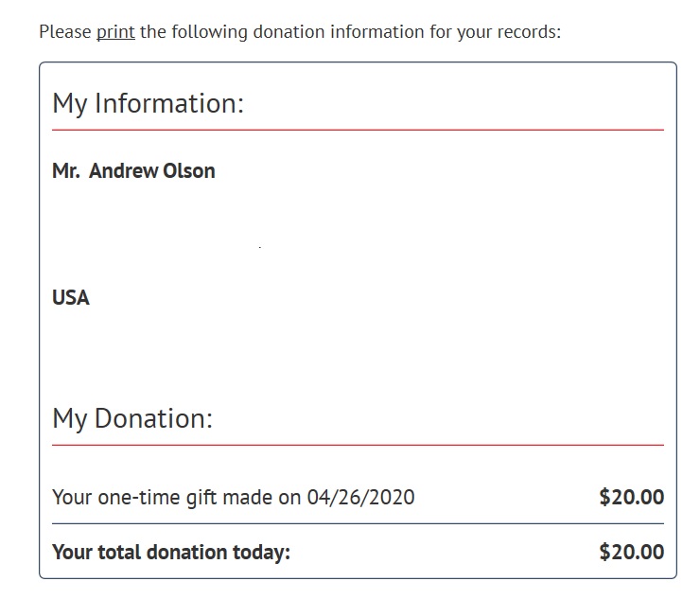Viewport: 700px width, 599px height.
Task: Click on the name Mr. Andrew Olson
Action: [x=133, y=170]
